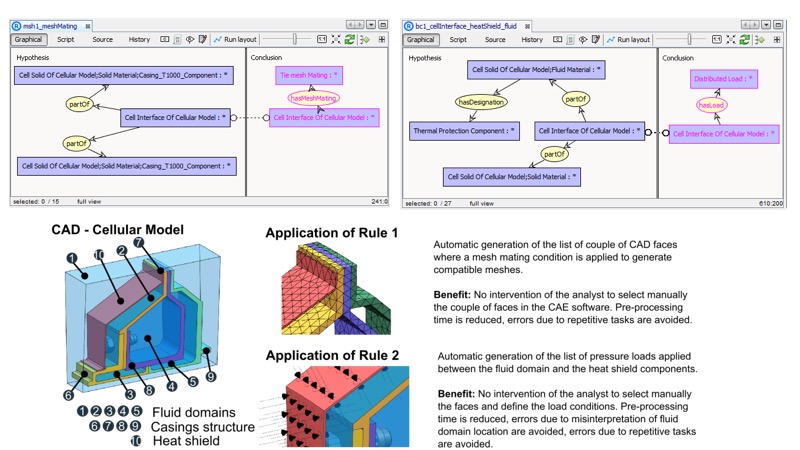Click scroll tabs arrows in bc1_cellInterface panel
This screenshot has width=800, height=450.
[745, 24]
